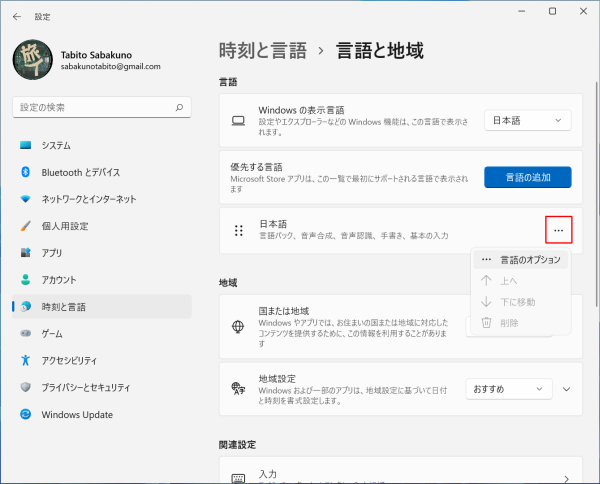The height and width of the screenshot is (484, 600).
Task: Click the drag handle dots beside 日本語
Action: click(239, 230)
